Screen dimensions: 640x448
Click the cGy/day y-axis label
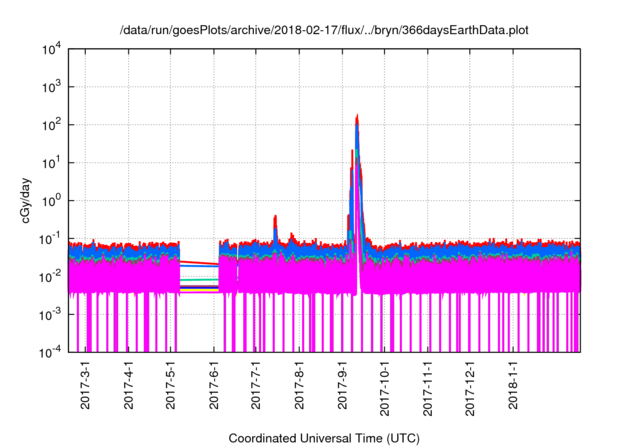click(15, 200)
